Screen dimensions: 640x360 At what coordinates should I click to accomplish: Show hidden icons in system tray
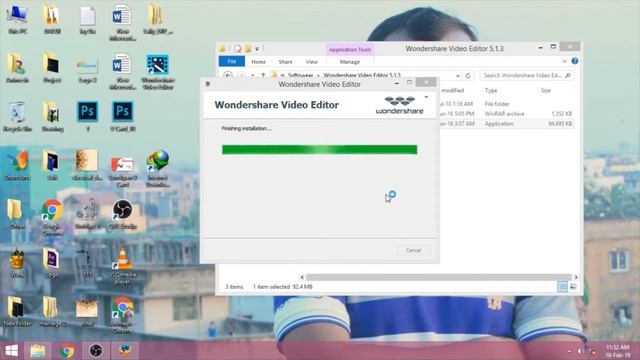(x=569, y=351)
